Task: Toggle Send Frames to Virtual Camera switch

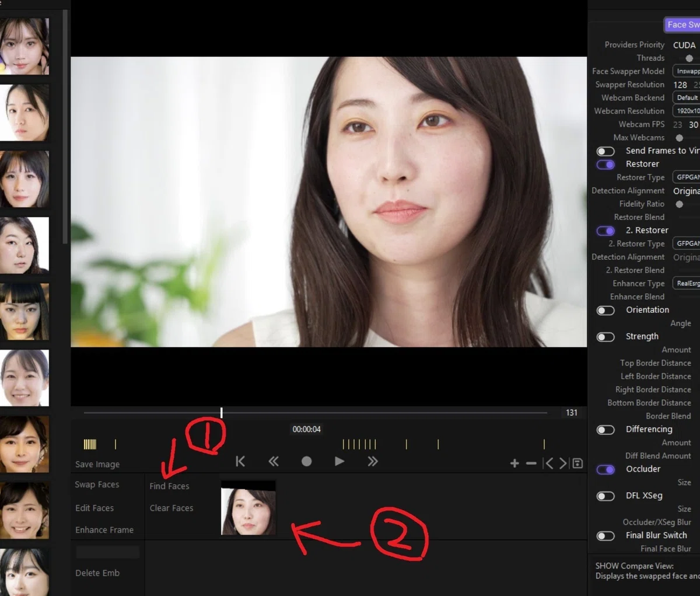Action: (605, 151)
